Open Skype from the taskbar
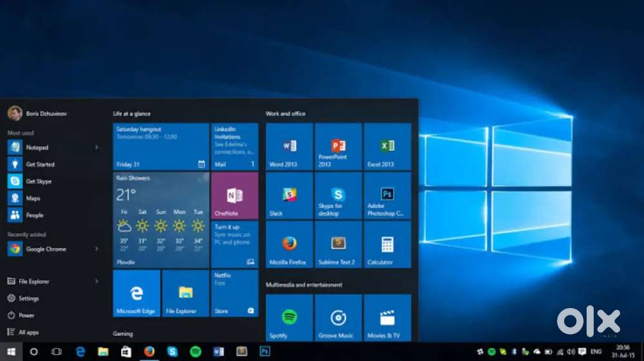This screenshot has height=361, width=644. 173,351
